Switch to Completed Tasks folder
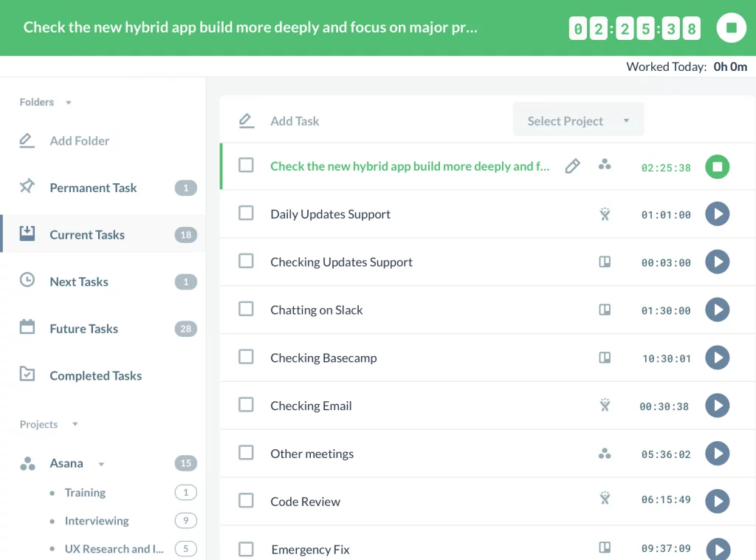This screenshot has width=756, height=560. tap(95, 376)
